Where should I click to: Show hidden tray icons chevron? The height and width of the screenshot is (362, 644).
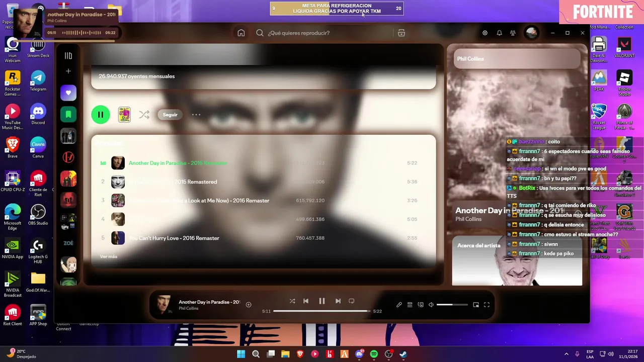point(566,354)
